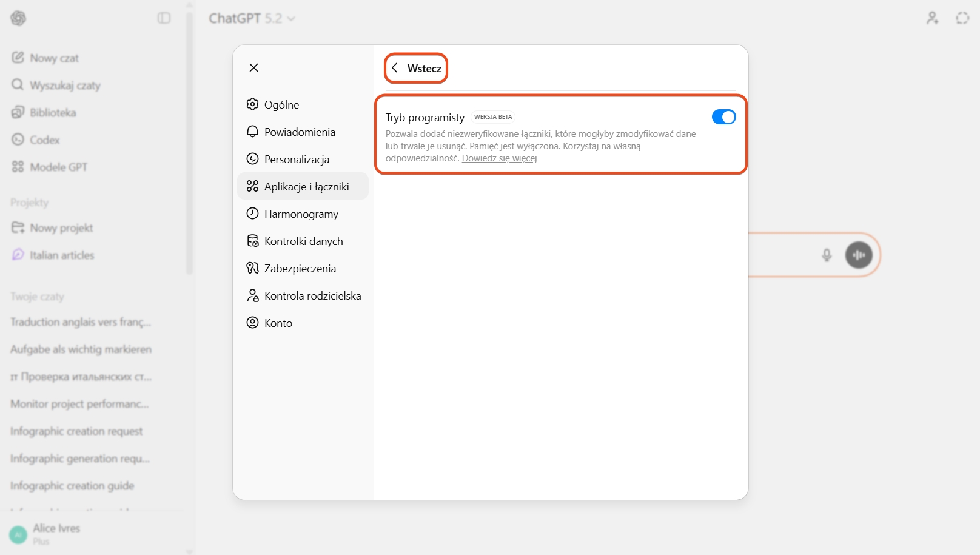Image resolution: width=980 pixels, height=555 pixels.
Task: Click the Italian articles project icon
Action: (x=18, y=255)
